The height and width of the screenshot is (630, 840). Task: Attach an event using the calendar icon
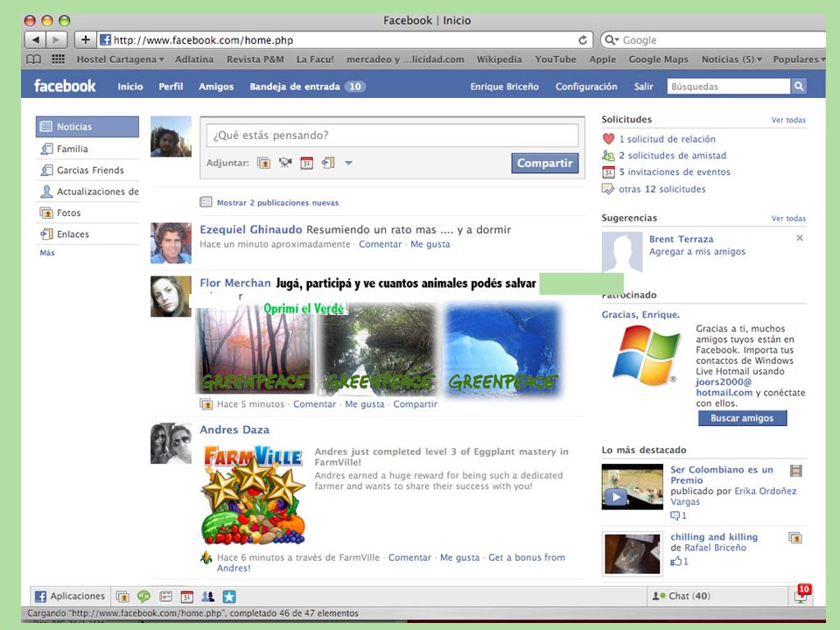click(306, 163)
